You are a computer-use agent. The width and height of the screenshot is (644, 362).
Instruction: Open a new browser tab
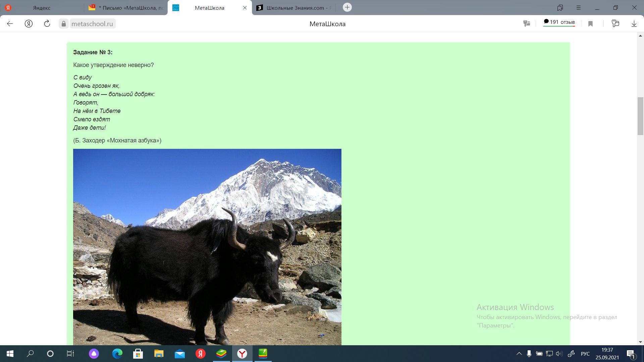pos(347,7)
